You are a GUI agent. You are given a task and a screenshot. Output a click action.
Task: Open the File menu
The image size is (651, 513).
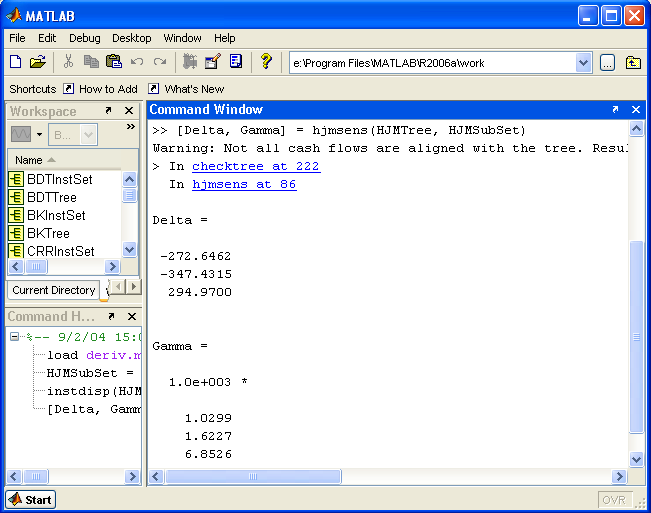point(17,38)
